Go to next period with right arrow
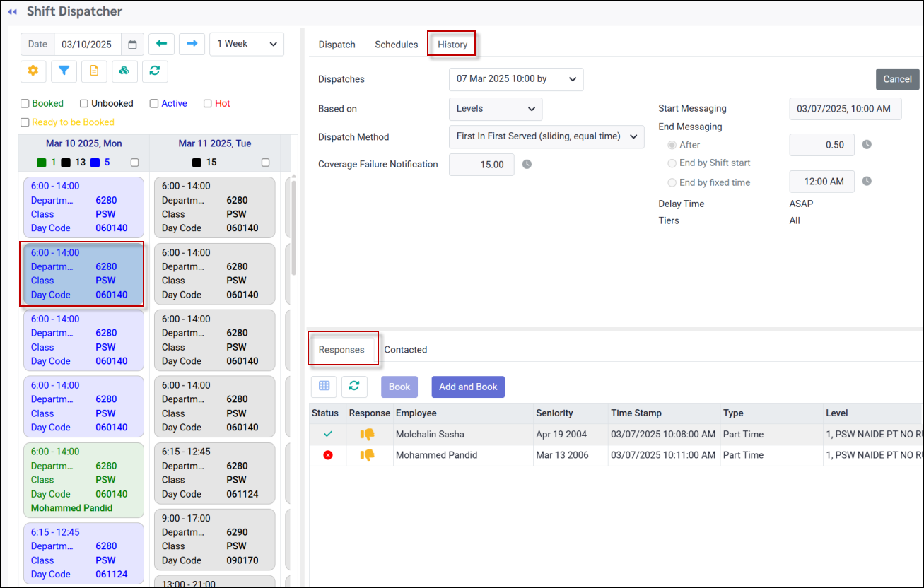This screenshot has width=924, height=588. coord(192,44)
